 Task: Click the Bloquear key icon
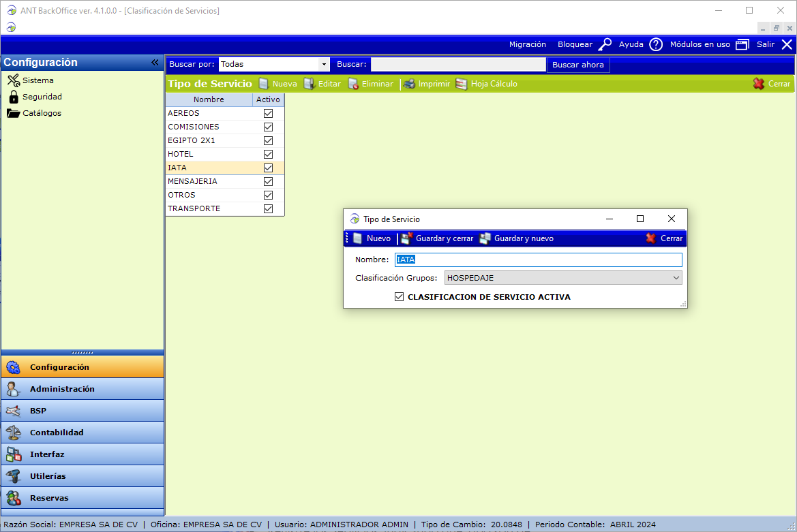point(605,44)
